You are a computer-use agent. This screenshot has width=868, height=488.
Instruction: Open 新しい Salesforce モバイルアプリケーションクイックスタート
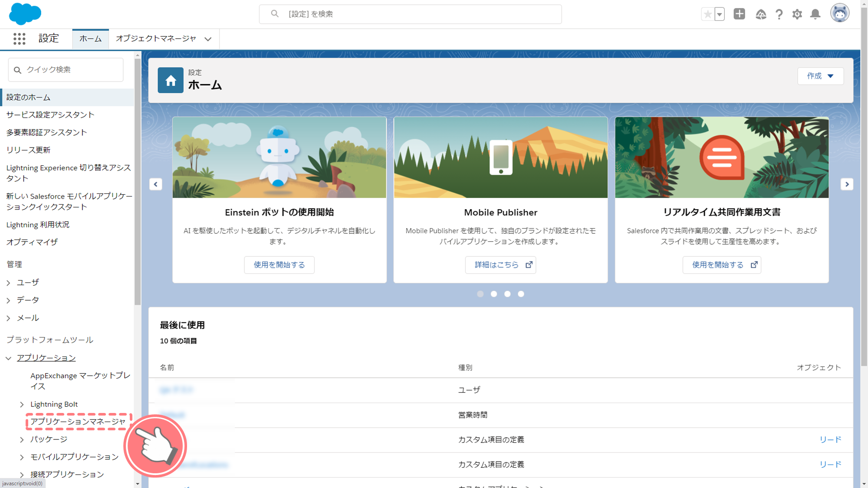click(x=69, y=201)
